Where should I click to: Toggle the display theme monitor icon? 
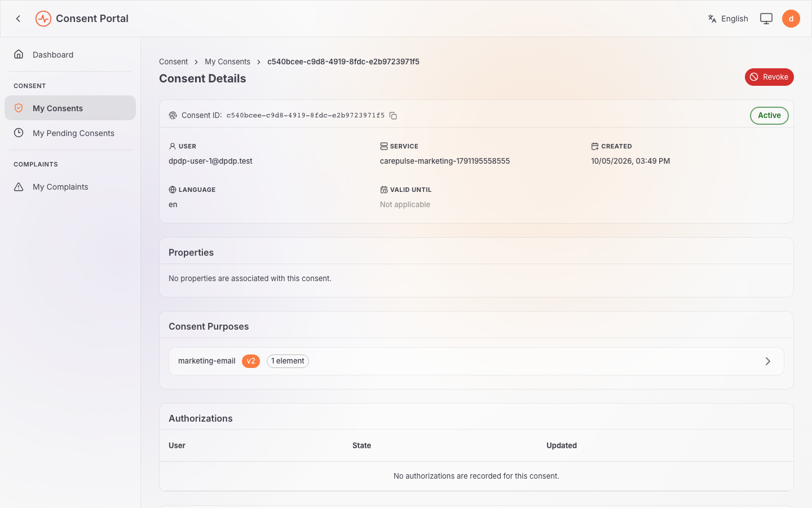point(766,19)
